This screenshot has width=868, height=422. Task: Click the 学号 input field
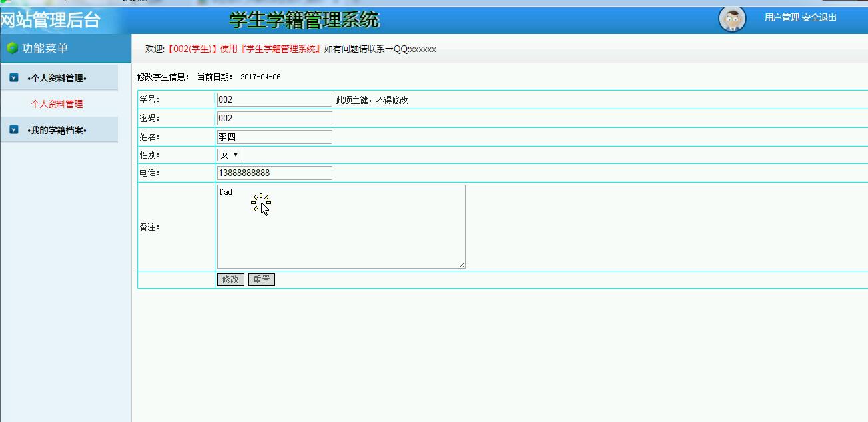tap(274, 100)
